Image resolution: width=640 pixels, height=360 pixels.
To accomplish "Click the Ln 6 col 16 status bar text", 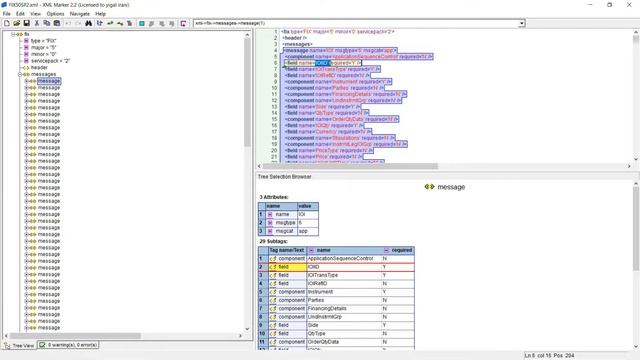I will (x=549, y=356).
